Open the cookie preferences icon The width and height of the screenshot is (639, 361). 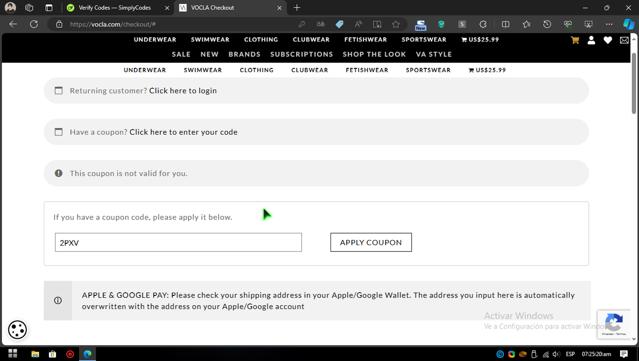(17, 330)
